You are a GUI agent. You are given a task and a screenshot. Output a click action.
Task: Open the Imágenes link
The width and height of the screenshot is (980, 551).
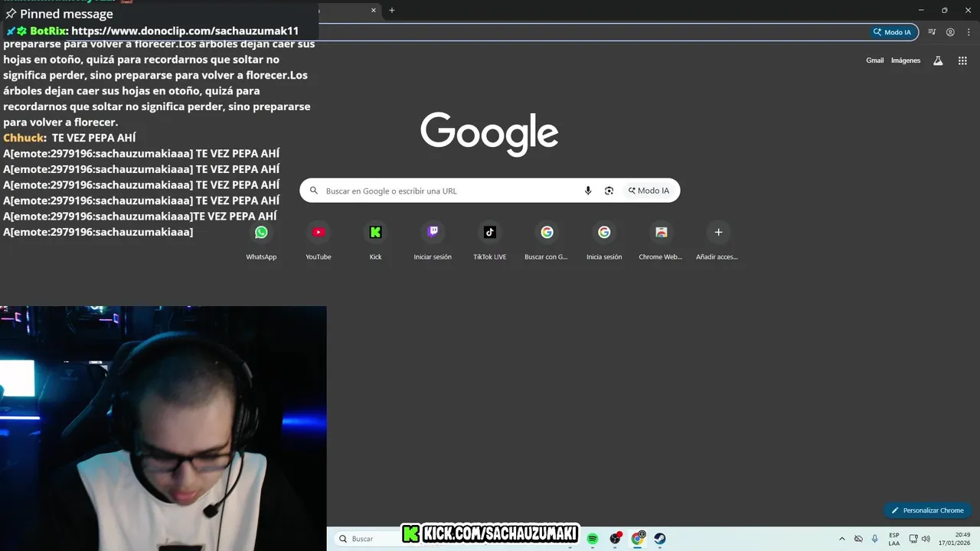point(906,60)
